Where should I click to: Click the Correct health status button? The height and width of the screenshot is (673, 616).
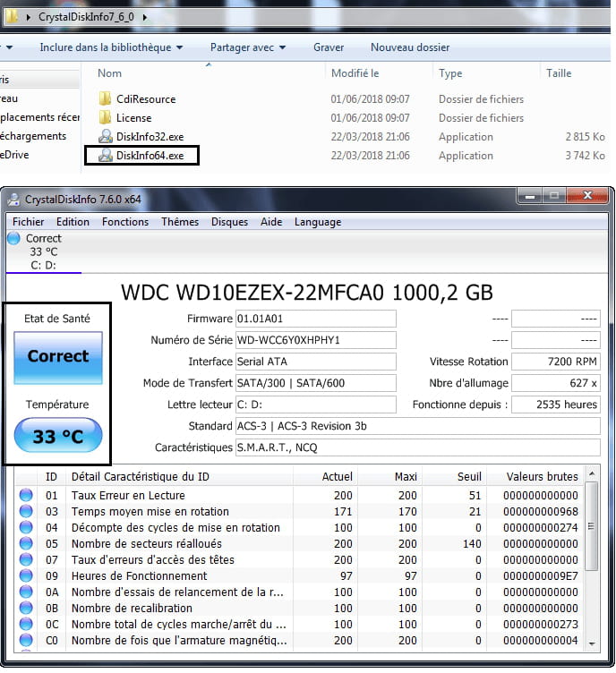(x=58, y=358)
